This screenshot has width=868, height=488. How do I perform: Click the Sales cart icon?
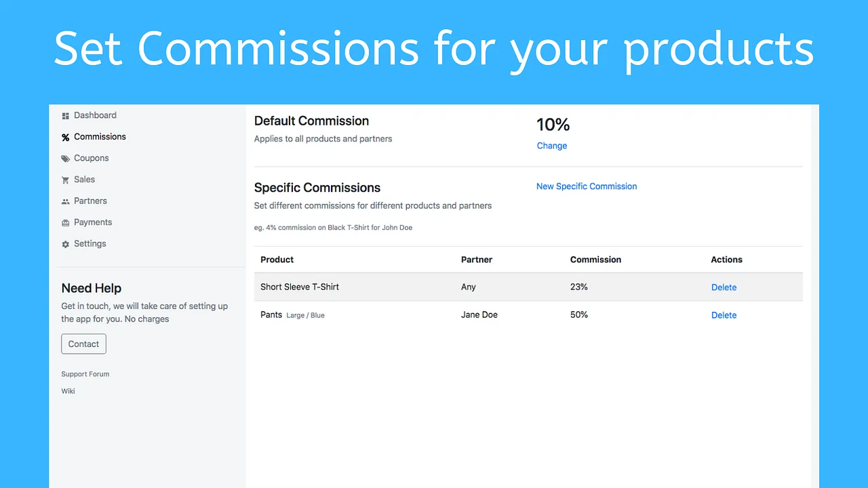pos(65,180)
